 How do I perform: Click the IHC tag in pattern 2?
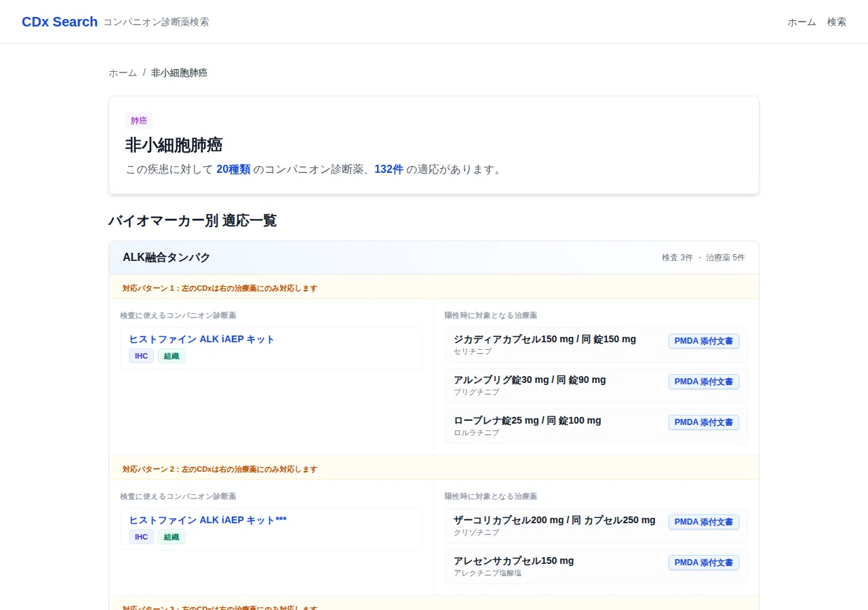(x=141, y=537)
